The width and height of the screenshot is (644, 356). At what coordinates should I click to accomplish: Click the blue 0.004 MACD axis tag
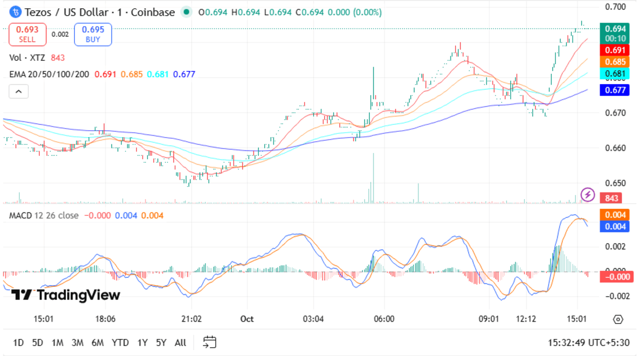pos(615,226)
